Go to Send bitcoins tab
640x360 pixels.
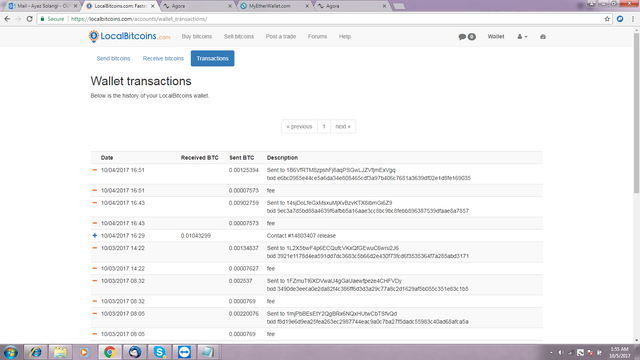tap(113, 58)
